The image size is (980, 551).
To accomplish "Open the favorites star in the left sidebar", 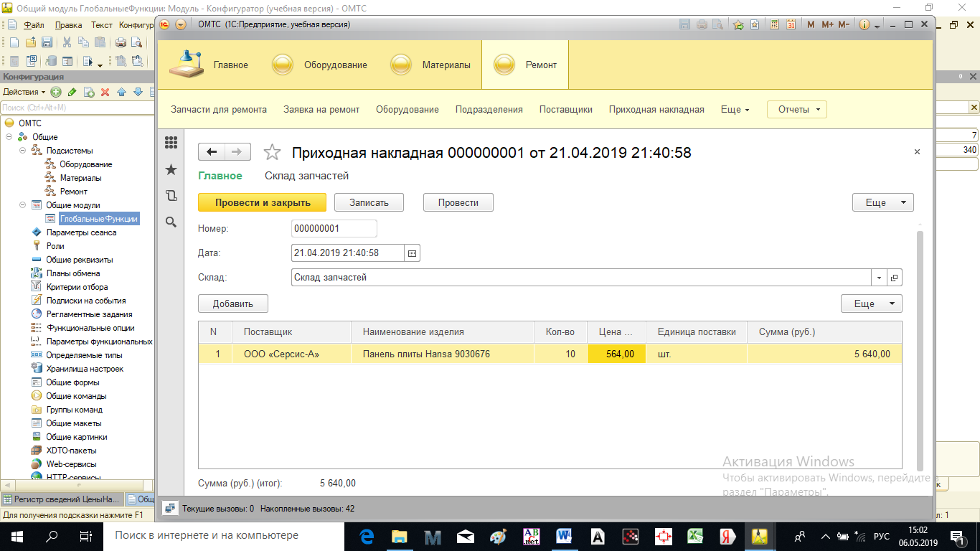I will click(171, 169).
